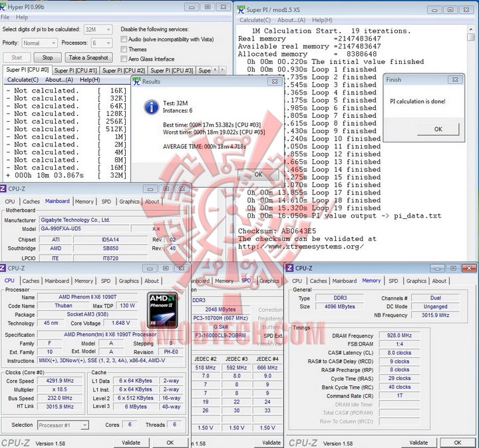Switch to SPD tab in CPU-Z CPU window
Screen dimensions: 479x448
pos(106,281)
